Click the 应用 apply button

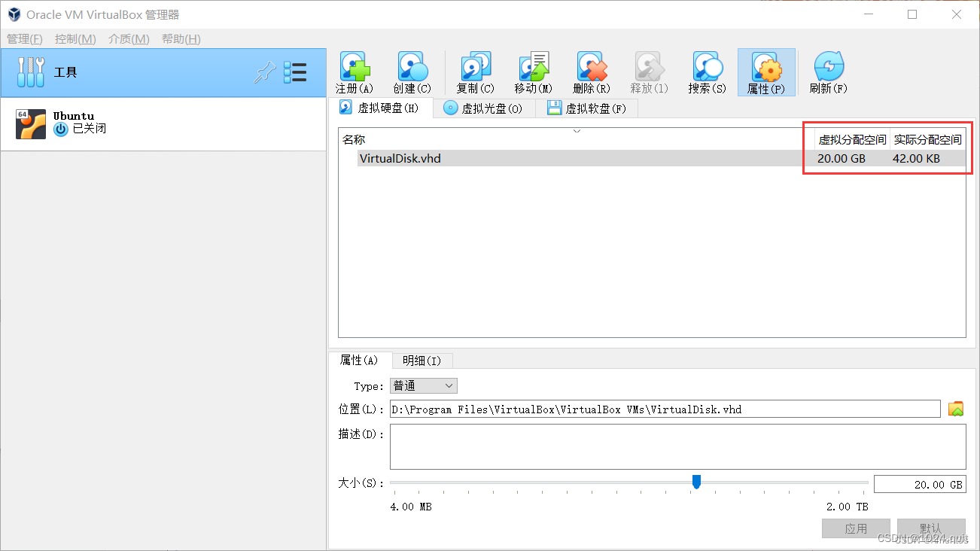click(x=856, y=528)
